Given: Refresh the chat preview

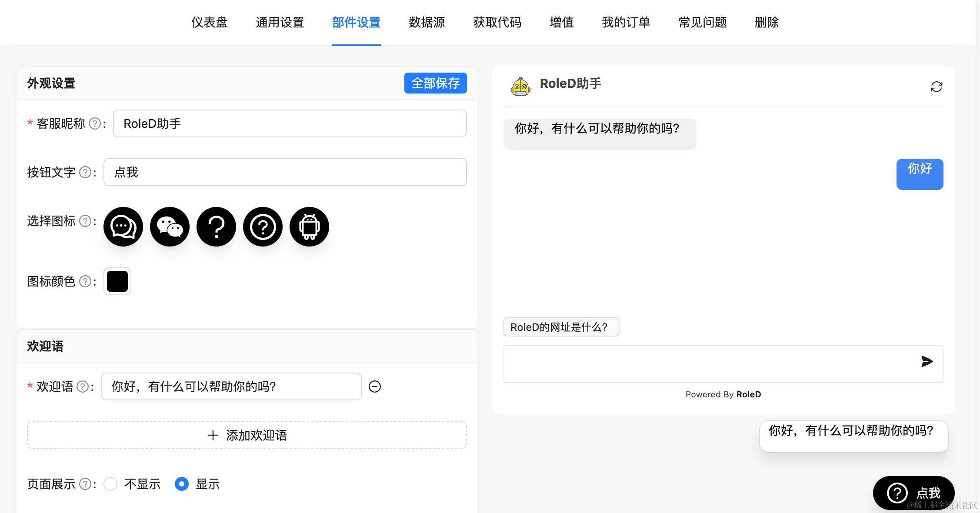Looking at the screenshot, I should pos(936,87).
